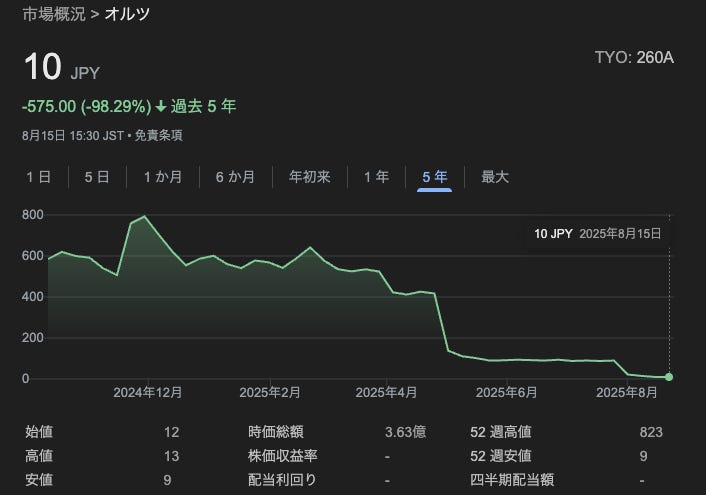
Task: Select the 5 年 range tab
Action: [x=434, y=177]
